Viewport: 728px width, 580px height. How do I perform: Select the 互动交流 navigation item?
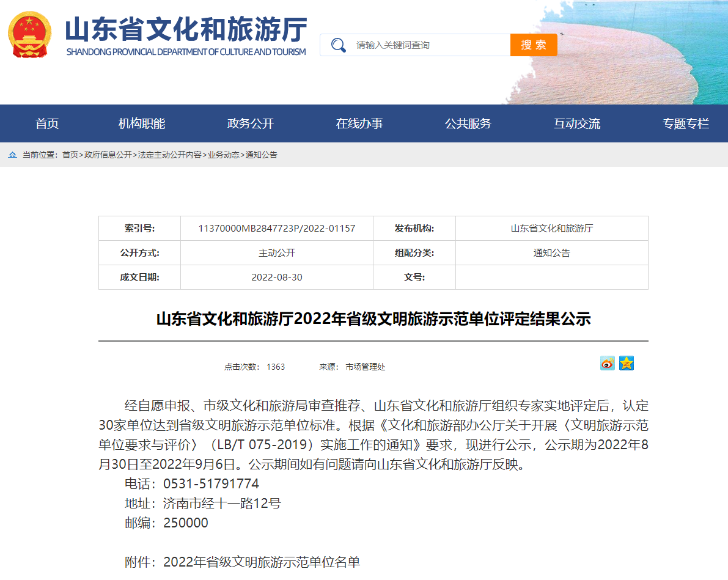577,123
